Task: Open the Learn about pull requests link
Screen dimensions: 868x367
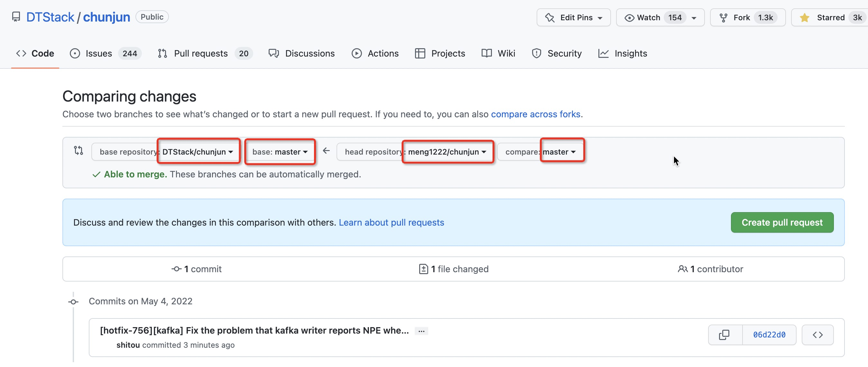Action: tap(391, 223)
